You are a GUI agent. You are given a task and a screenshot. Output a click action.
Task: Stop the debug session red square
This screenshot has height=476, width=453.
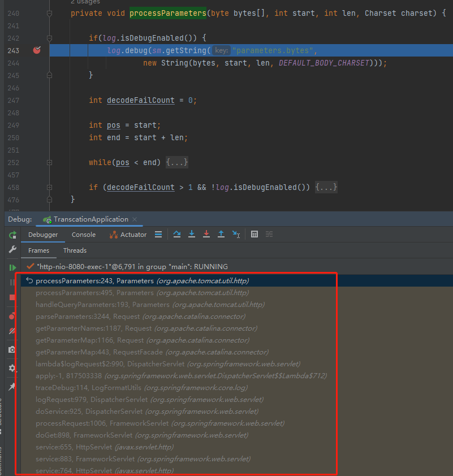[12, 297]
